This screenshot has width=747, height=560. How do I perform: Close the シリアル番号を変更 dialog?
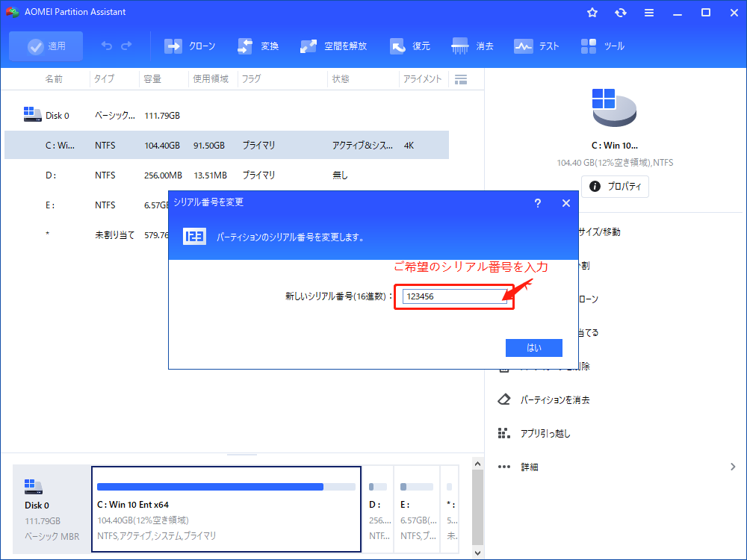coord(566,203)
